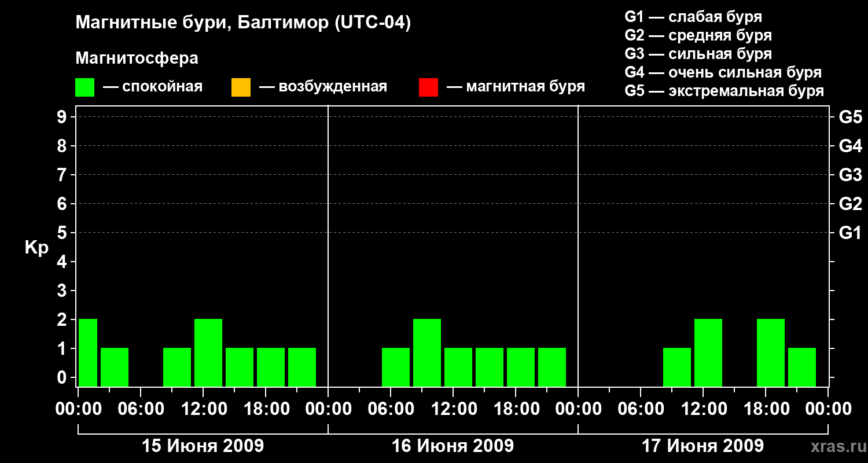Click the first Kp 2 bar at 00:00 on 15 June
This screenshot has width=868, height=463.
pos(88,352)
